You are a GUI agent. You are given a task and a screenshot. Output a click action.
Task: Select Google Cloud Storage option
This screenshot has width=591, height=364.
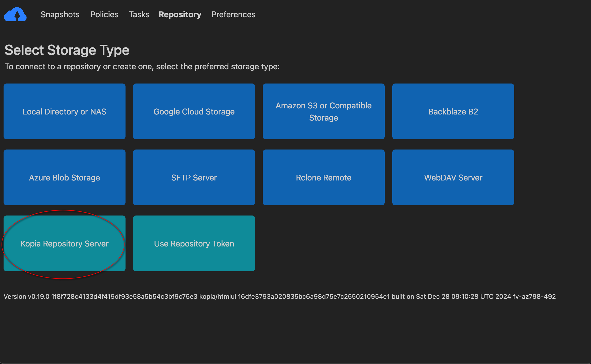click(194, 111)
